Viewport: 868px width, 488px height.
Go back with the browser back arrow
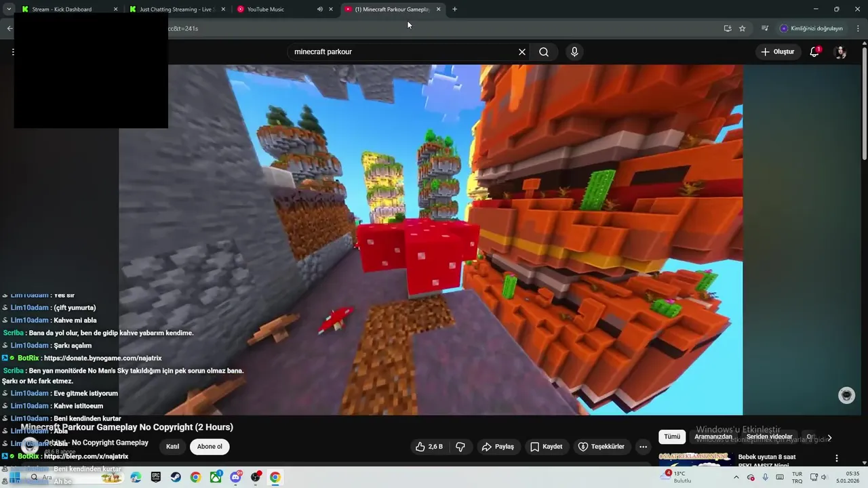coord(9,28)
